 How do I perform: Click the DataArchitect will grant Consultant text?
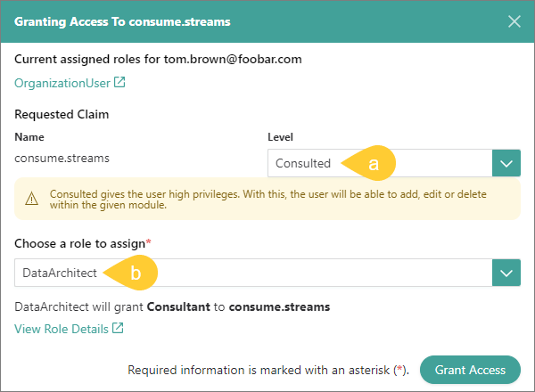tap(172, 306)
